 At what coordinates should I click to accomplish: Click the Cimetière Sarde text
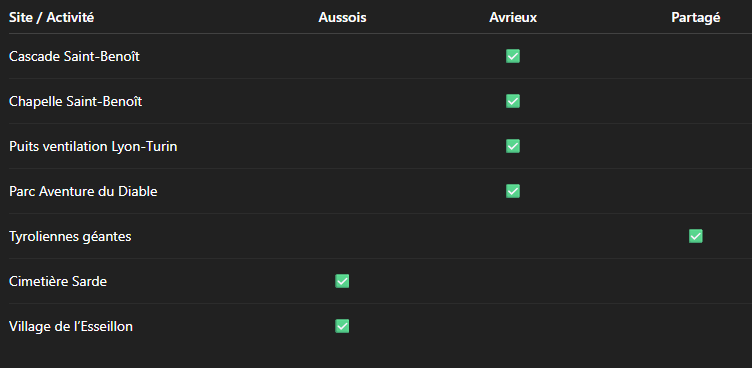coord(58,282)
